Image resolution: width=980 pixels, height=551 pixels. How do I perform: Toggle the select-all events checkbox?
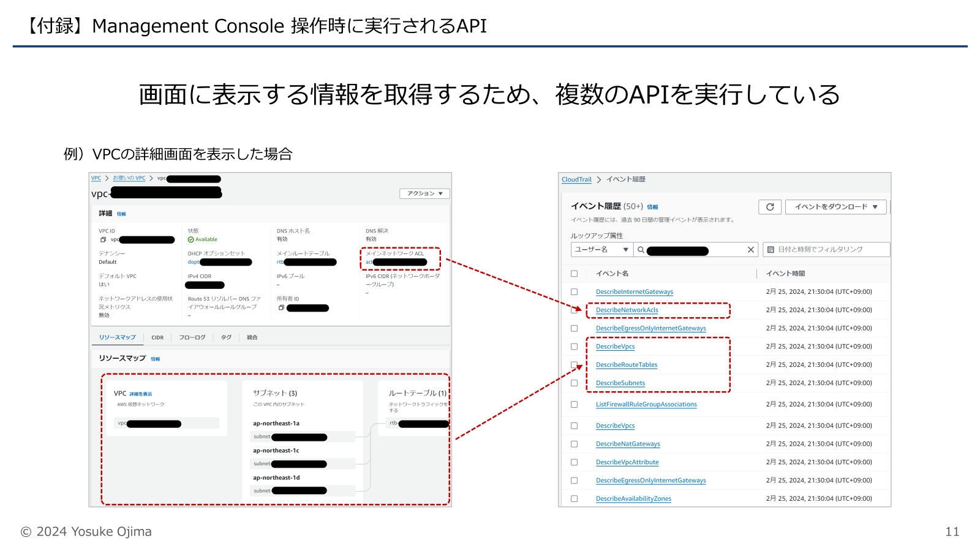click(575, 273)
